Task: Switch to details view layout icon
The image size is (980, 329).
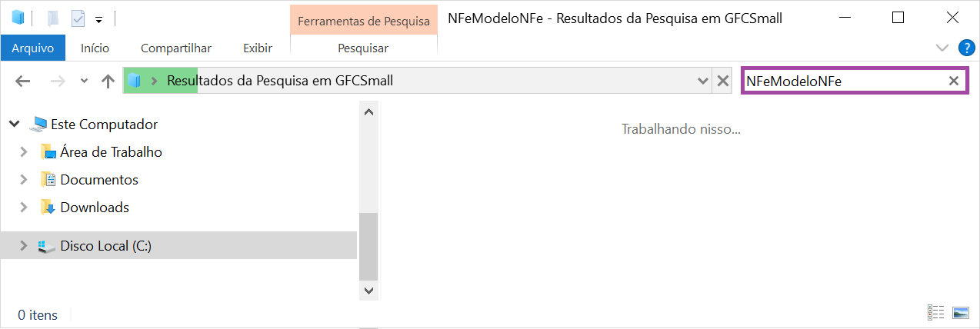Action: (x=936, y=313)
